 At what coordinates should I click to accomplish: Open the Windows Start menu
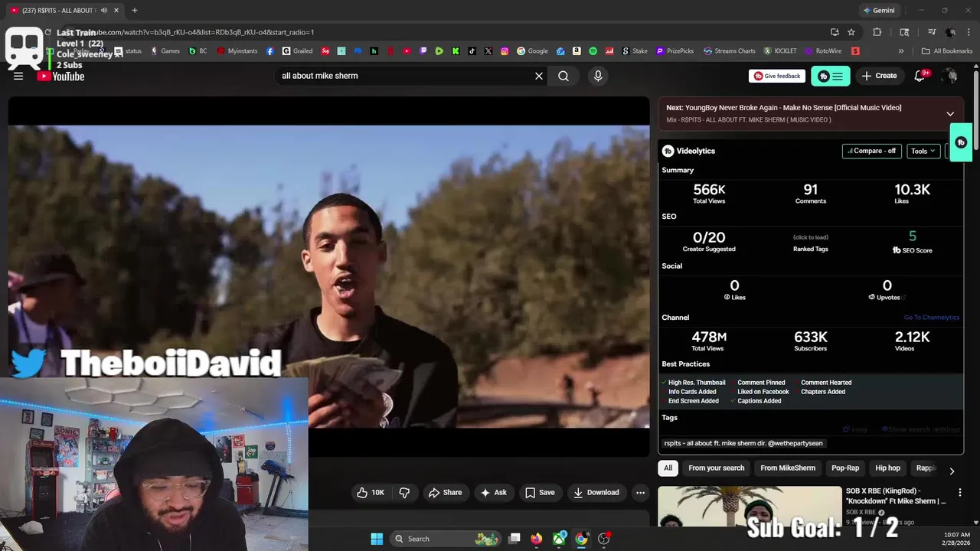[x=377, y=539]
